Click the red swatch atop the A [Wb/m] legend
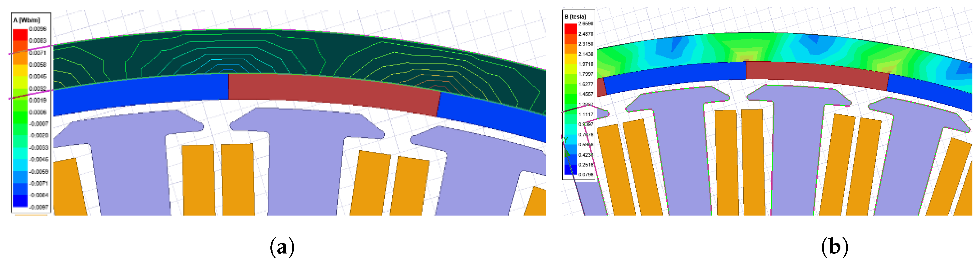Image resolution: width=980 pixels, height=262 pixels. (20, 35)
